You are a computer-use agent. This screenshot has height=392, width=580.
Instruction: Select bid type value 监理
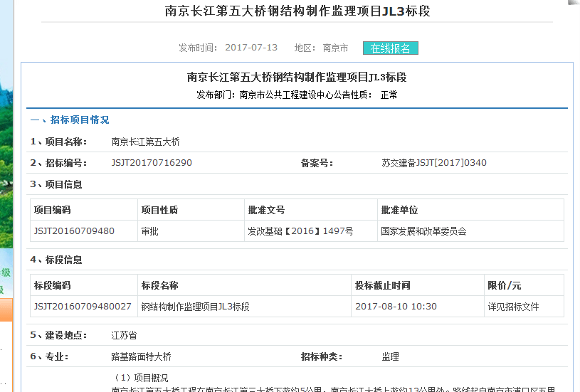(390, 356)
